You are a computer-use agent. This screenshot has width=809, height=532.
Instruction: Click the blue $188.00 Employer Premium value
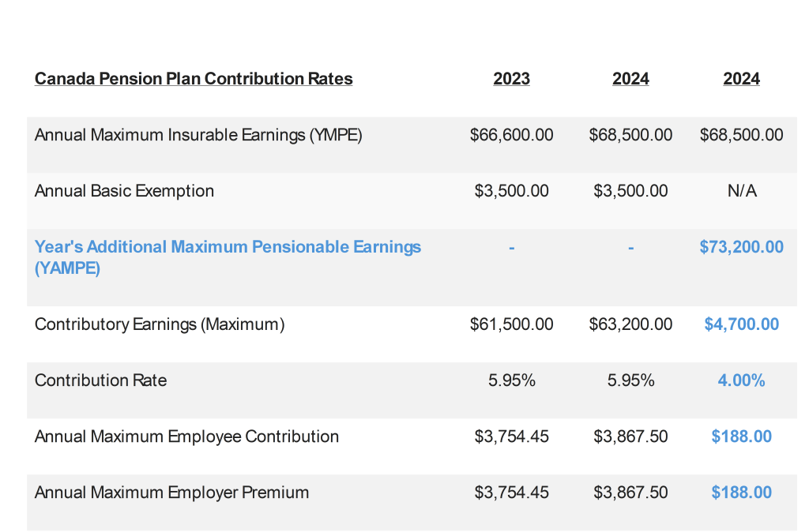pos(741,493)
